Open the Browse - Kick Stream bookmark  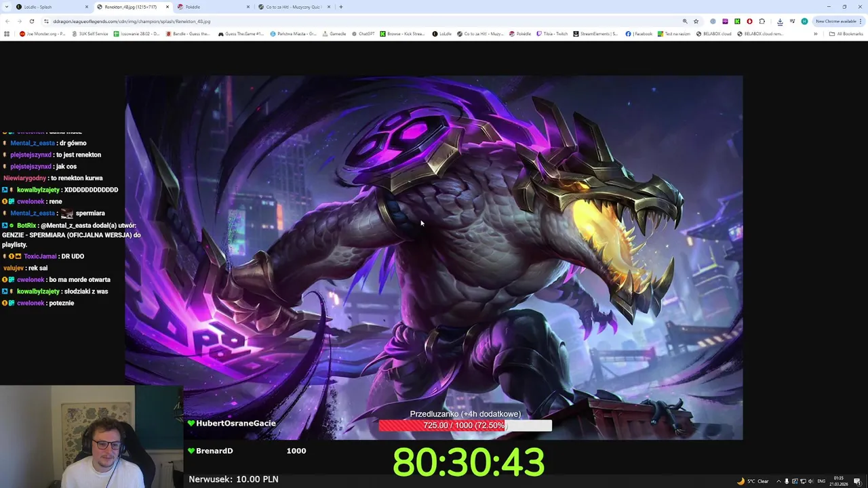click(402, 33)
